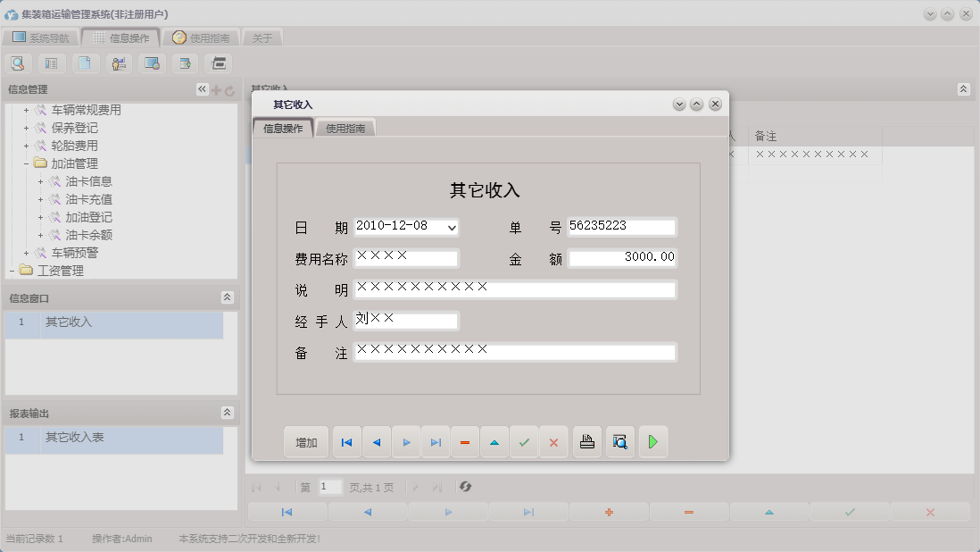Open the print icon in the 其它收入 dialog
The height and width of the screenshot is (552, 980).
[586, 441]
